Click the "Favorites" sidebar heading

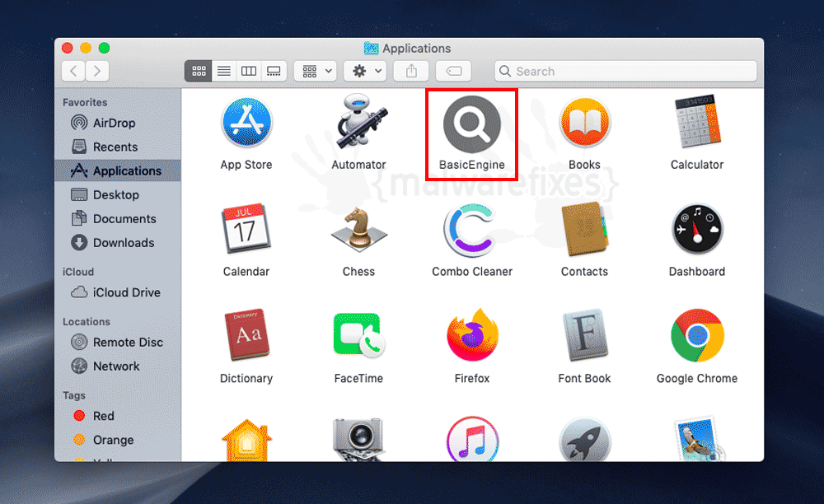click(x=85, y=102)
